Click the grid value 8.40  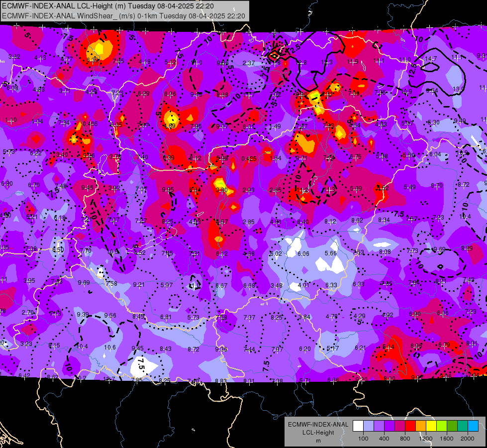point(303,222)
